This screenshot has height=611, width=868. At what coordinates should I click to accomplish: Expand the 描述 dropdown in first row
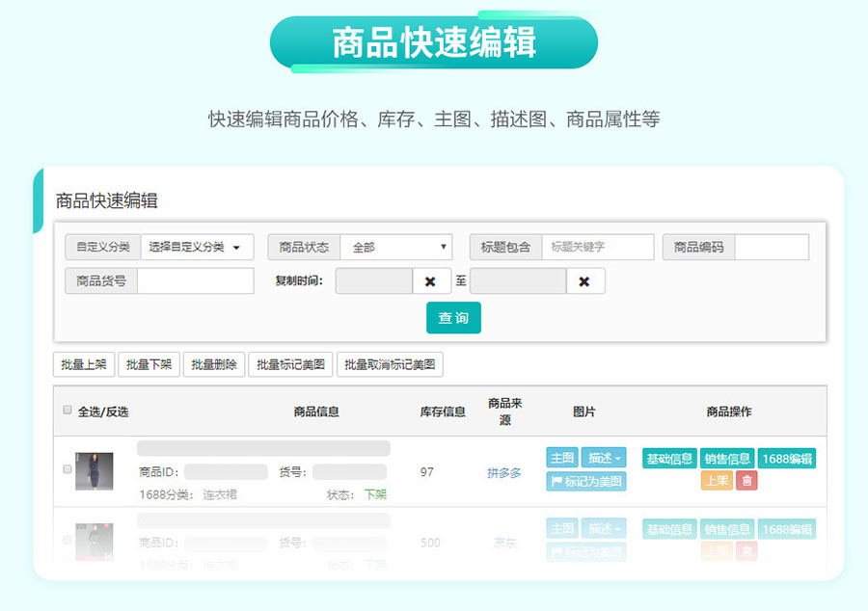point(604,459)
